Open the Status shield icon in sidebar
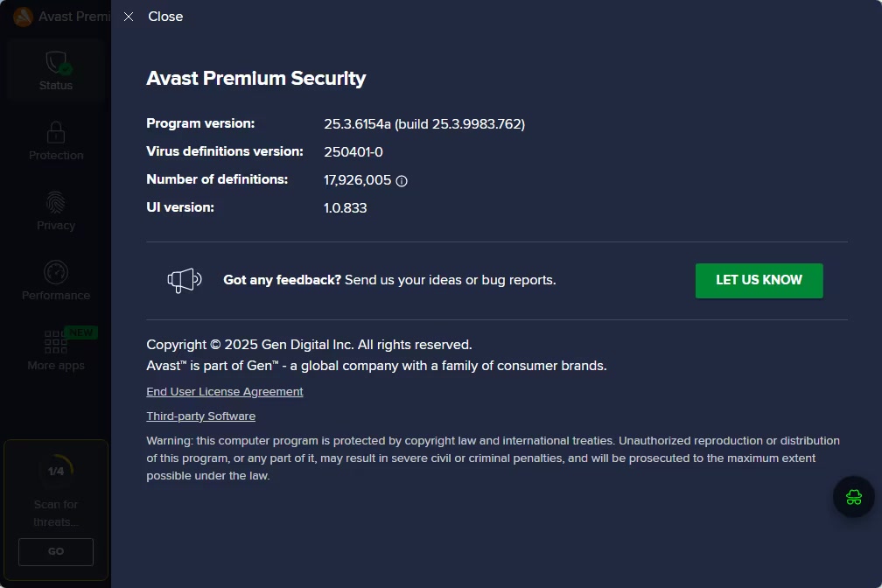This screenshot has height=588, width=882. coord(56,63)
